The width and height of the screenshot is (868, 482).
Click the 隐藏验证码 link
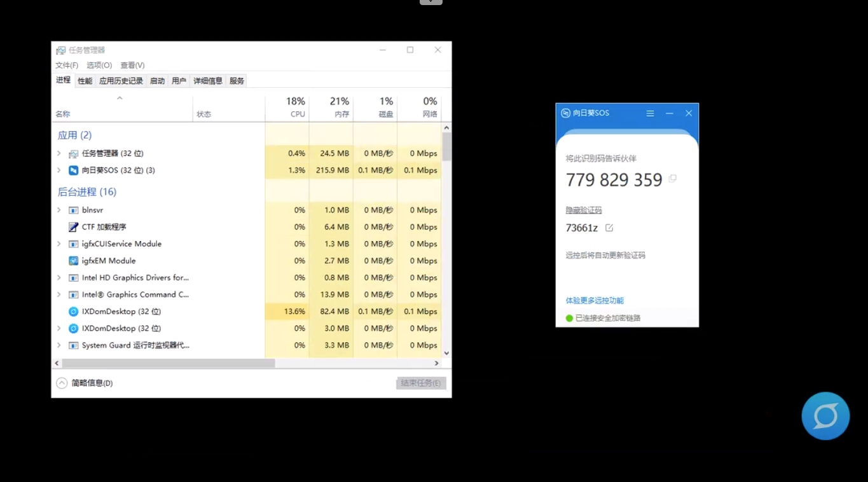[584, 210]
